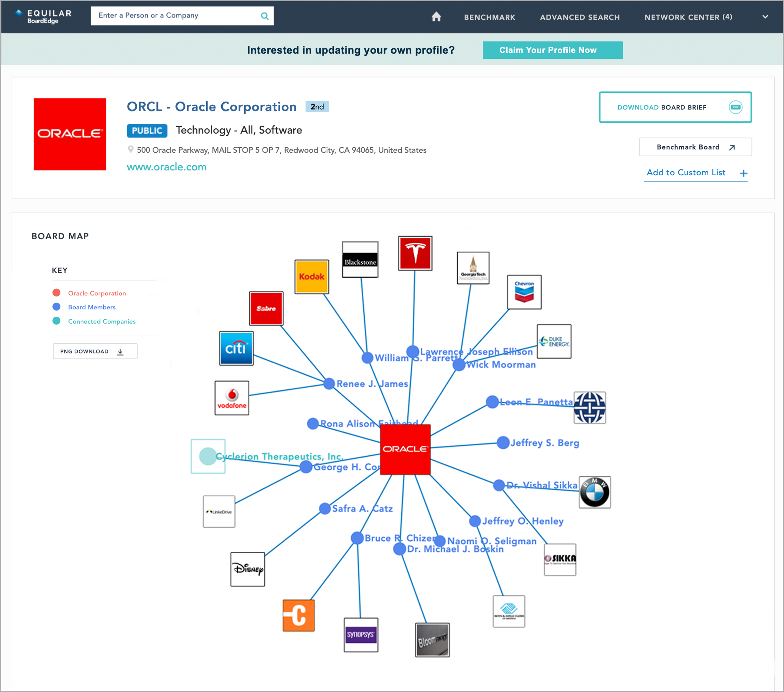Screen dimensions: 784x692
Task: Select Jeffrey S. Berg board member node
Action: point(503,443)
